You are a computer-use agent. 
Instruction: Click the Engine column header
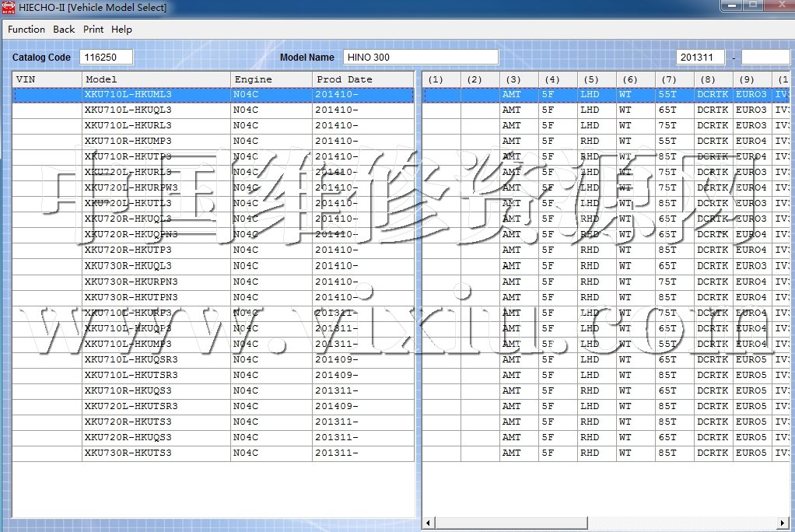(271, 79)
